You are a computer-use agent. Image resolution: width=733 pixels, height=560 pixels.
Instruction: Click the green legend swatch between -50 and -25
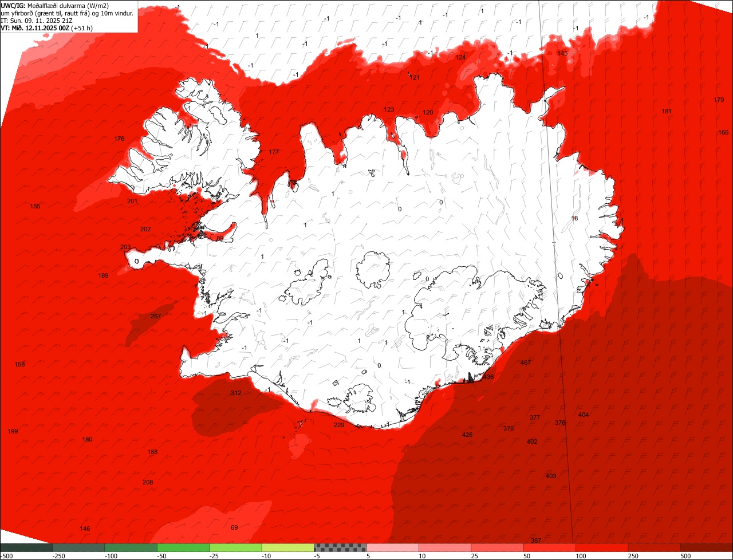point(183,547)
